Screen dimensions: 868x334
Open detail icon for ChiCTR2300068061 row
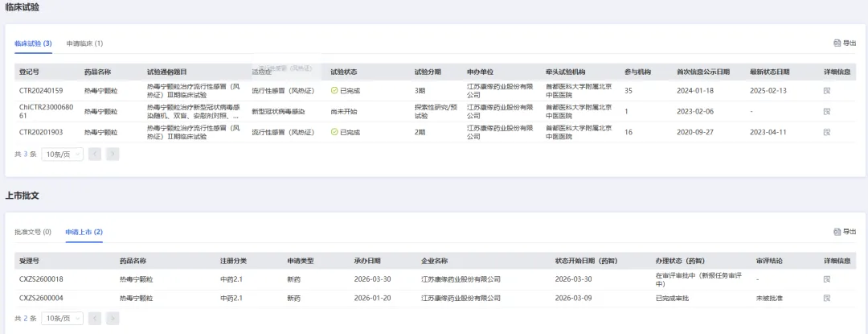point(827,111)
